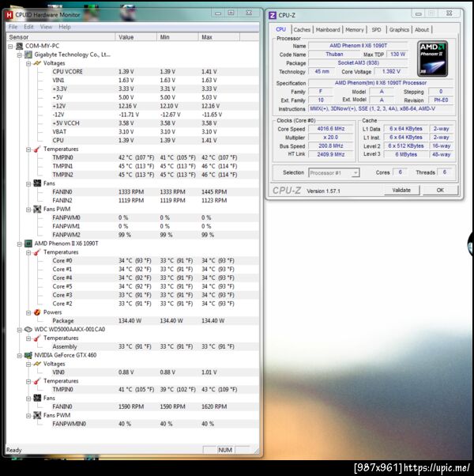Open the Help menu in Hardware Monitor
The height and width of the screenshot is (476, 474).
(x=65, y=27)
